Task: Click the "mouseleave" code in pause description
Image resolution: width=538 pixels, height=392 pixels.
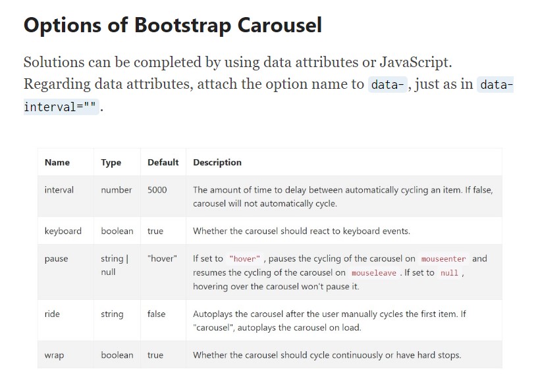Action: 374,273
